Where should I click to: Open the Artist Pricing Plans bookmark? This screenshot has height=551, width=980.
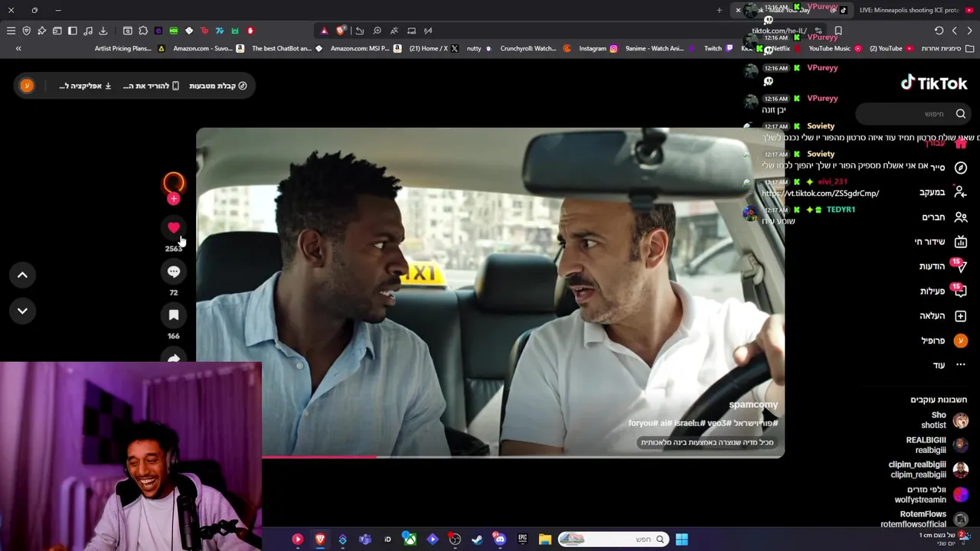tap(129, 48)
